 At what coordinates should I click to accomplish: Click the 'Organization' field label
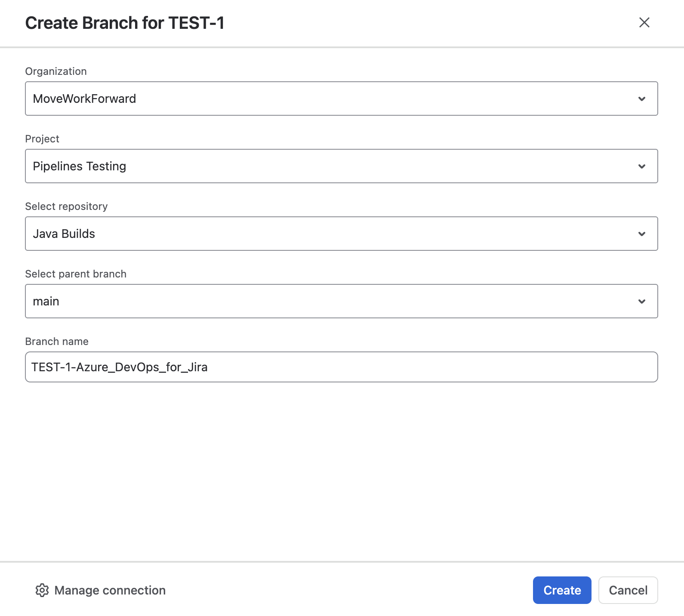pyautogui.click(x=56, y=71)
